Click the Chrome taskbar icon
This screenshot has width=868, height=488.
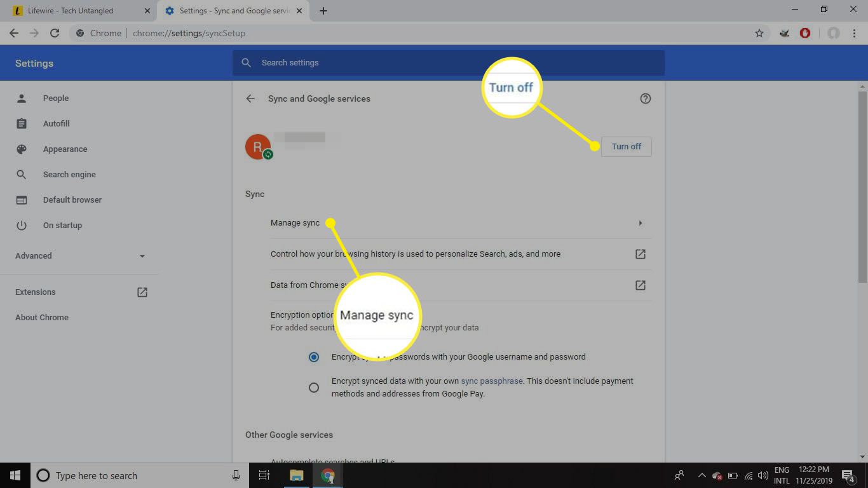(x=327, y=475)
